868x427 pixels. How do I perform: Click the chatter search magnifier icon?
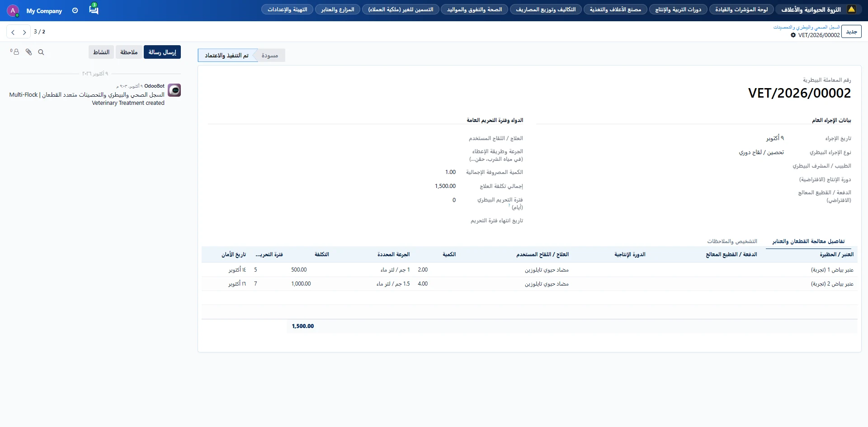coord(41,52)
